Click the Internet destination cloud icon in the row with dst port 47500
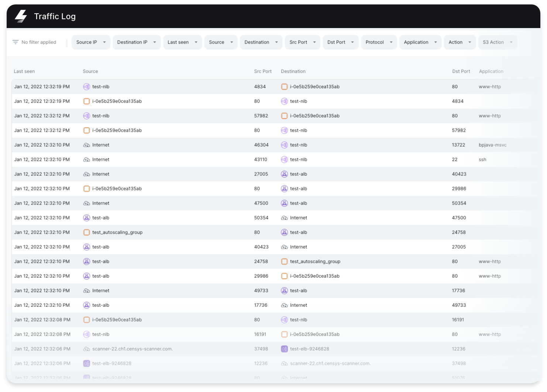The height and width of the screenshot is (392, 547). pos(284,218)
